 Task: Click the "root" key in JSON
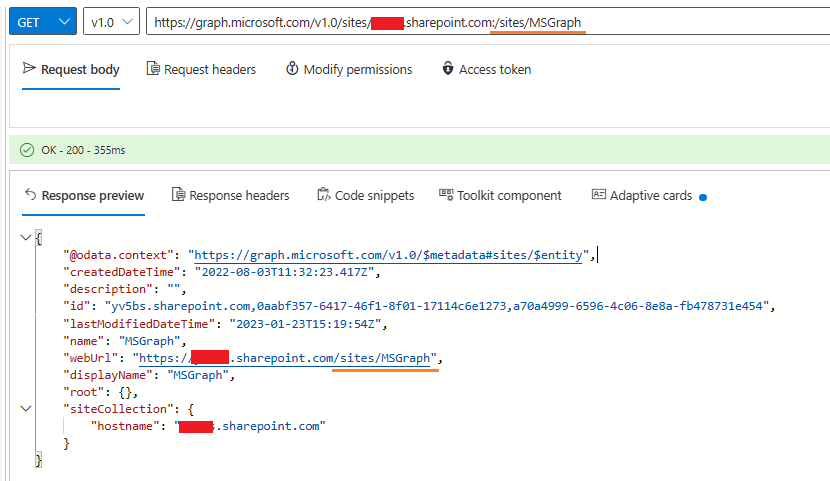tap(83, 392)
